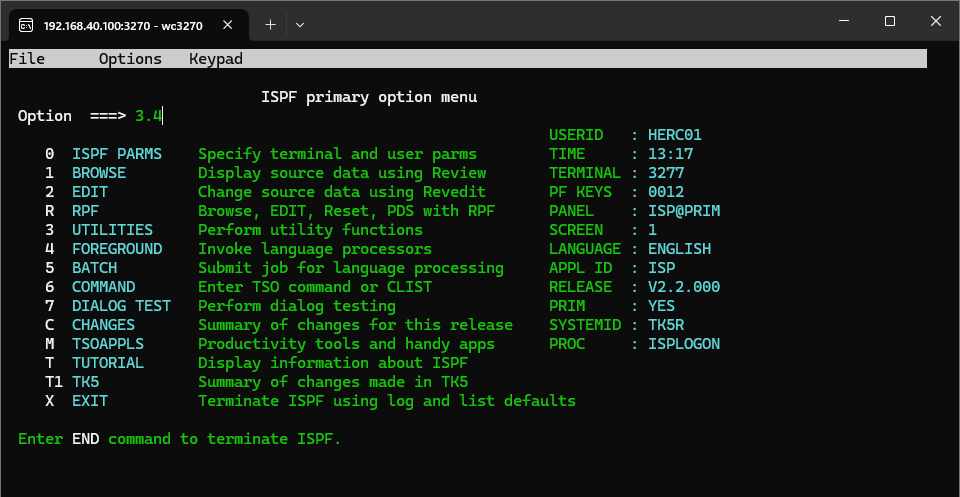Open the Options menu
The height and width of the screenshot is (497, 960).
point(130,59)
